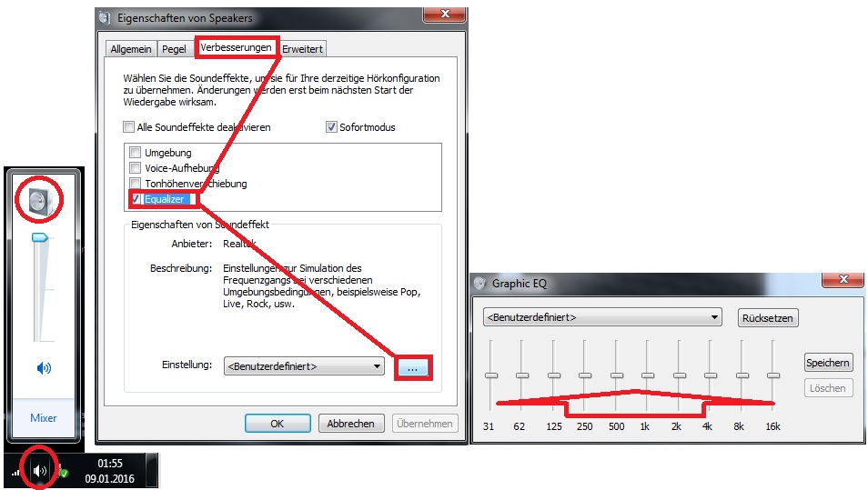The height and width of the screenshot is (490, 868).
Task: Click the OK button
Action: [278, 424]
